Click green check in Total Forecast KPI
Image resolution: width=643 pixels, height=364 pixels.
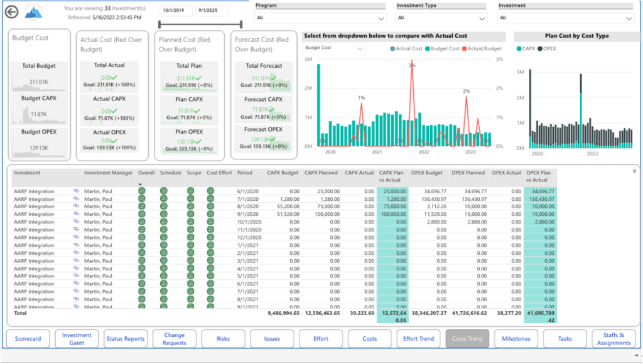[273, 78]
